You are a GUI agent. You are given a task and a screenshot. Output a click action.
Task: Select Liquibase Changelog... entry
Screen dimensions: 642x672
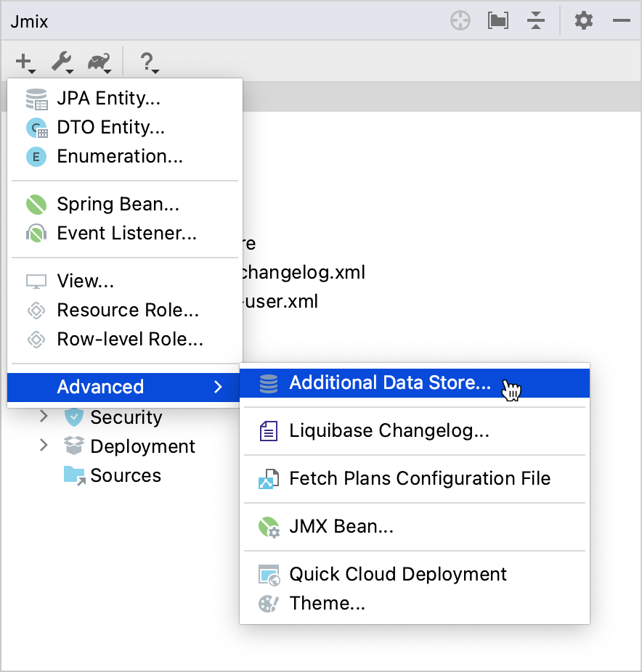point(415,431)
